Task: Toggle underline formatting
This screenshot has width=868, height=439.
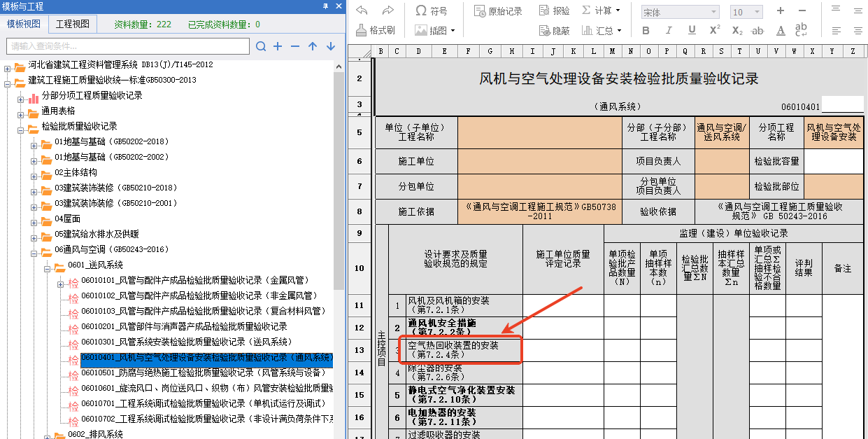Action: (692, 31)
